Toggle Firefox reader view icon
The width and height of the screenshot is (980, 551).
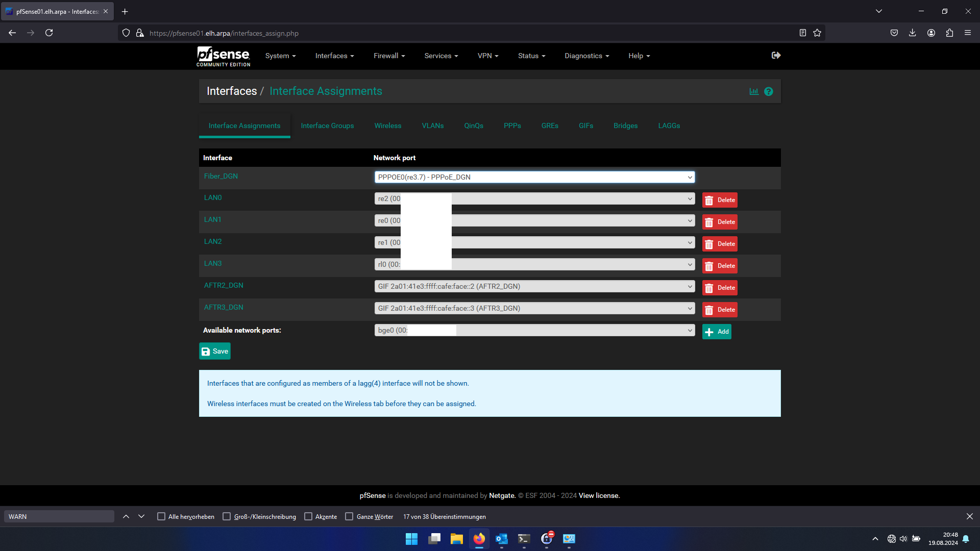pos(803,33)
